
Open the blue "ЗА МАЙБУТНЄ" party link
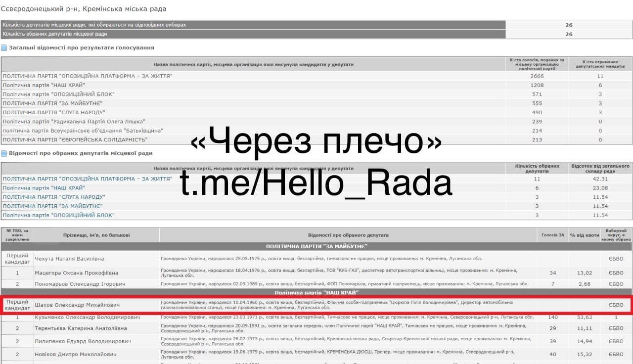52,206
